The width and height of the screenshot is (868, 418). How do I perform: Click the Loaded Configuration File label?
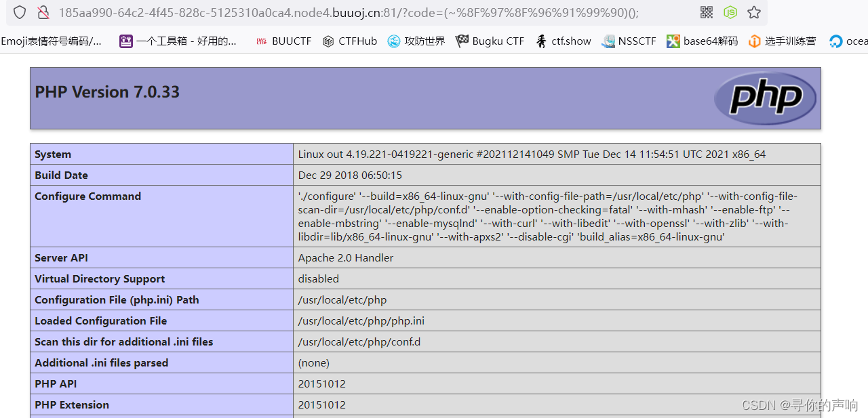(100, 321)
